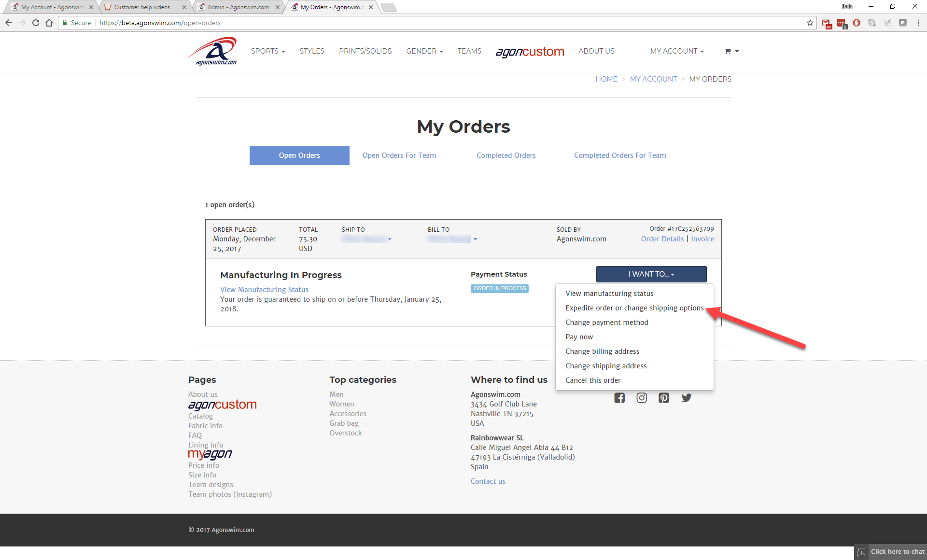Select Expedite order or change shipping options
Screen dimensions: 927x560
tap(634, 308)
